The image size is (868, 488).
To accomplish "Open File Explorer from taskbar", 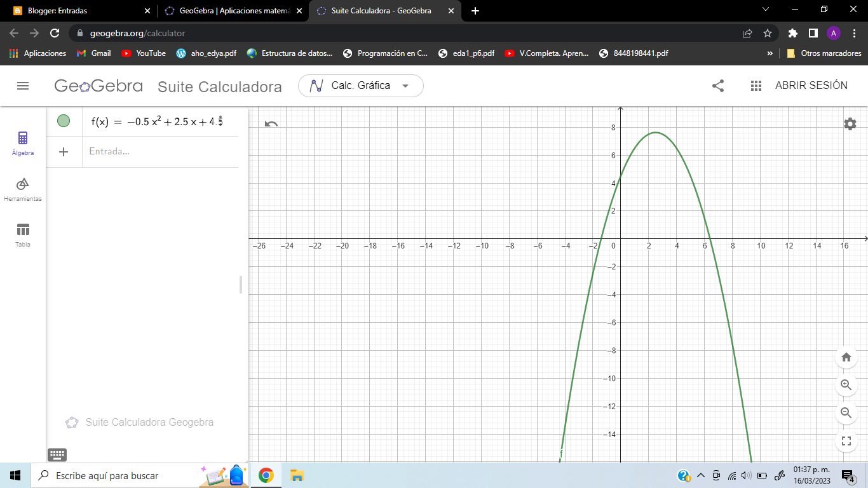I will 297,475.
